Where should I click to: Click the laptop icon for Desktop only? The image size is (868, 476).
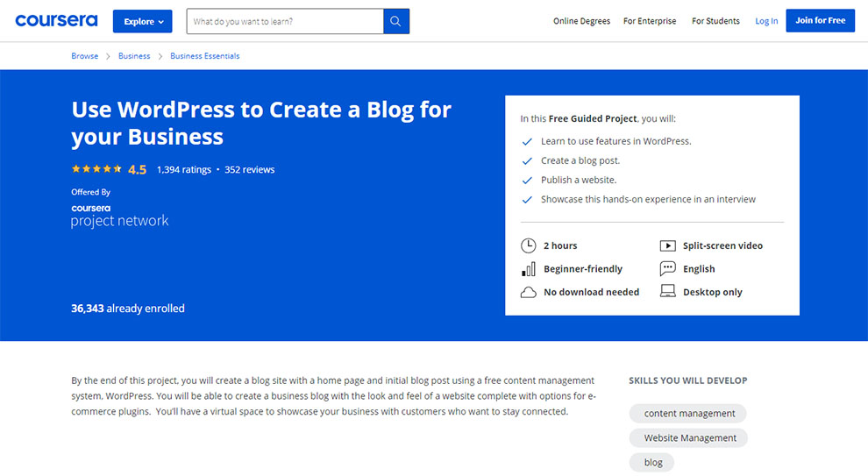point(667,291)
